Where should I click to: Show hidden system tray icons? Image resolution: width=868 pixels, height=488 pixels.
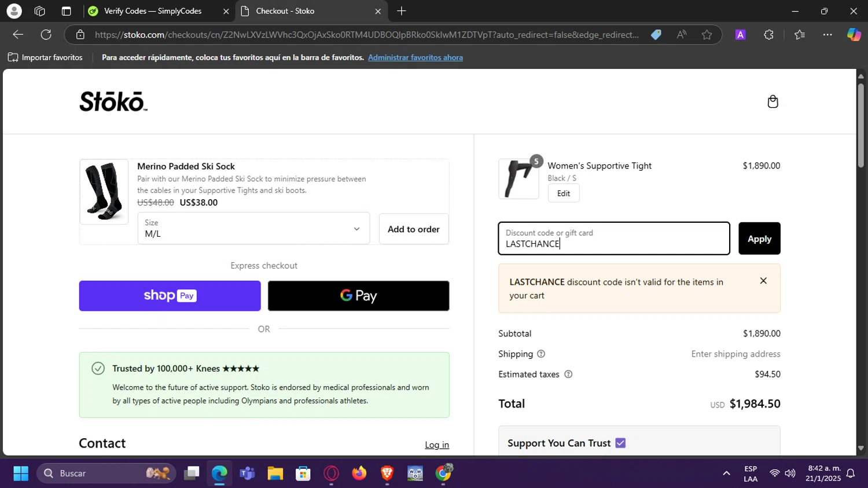click(x=726, y=474)
